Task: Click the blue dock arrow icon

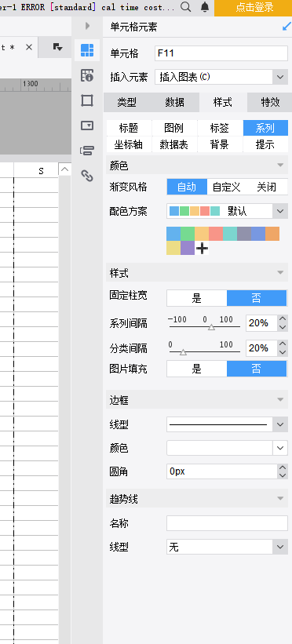Action: click(x=287, y=27)
